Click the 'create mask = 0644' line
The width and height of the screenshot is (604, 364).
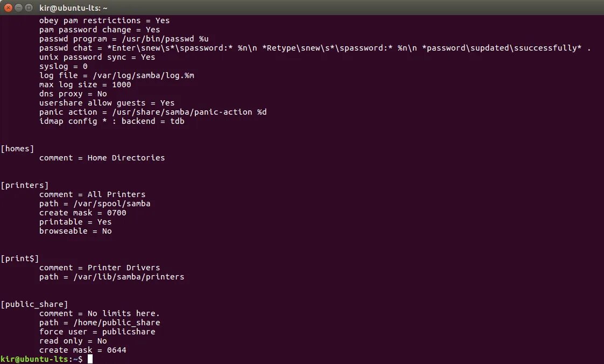click(82, 350)
